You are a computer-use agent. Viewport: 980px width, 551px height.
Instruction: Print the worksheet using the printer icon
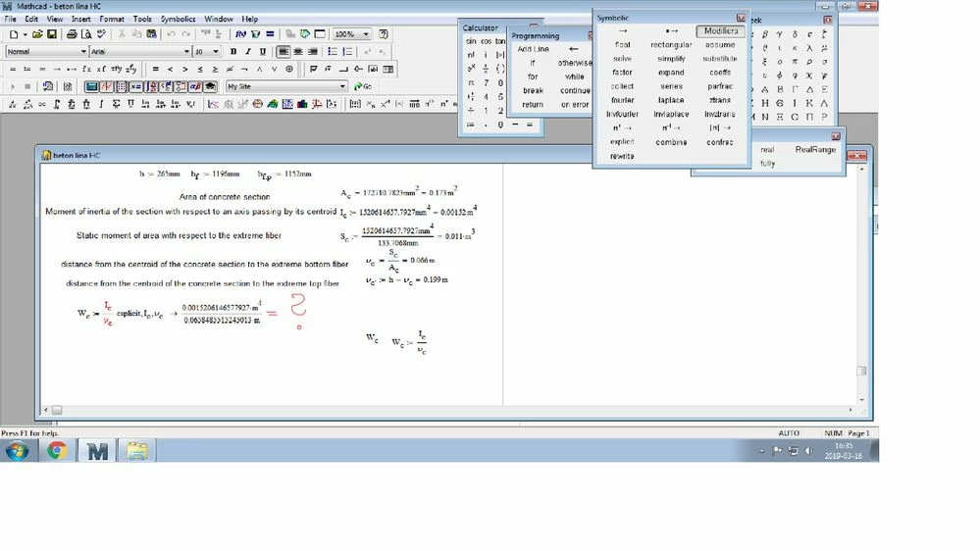(72, 34)
